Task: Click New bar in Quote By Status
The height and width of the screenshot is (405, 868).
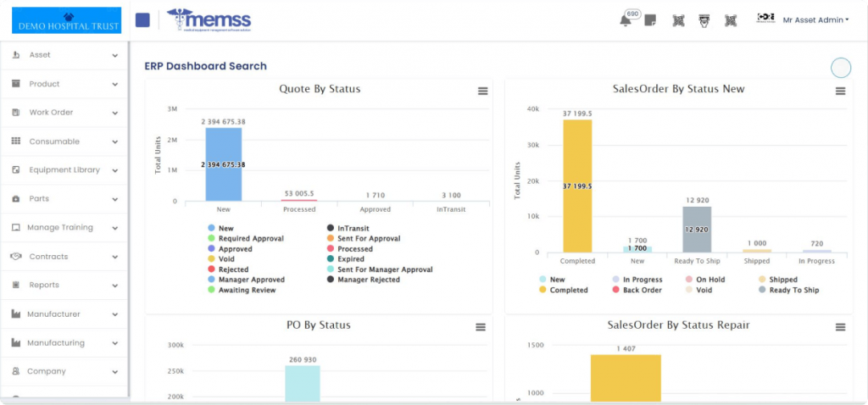Action: click(224, 164)
